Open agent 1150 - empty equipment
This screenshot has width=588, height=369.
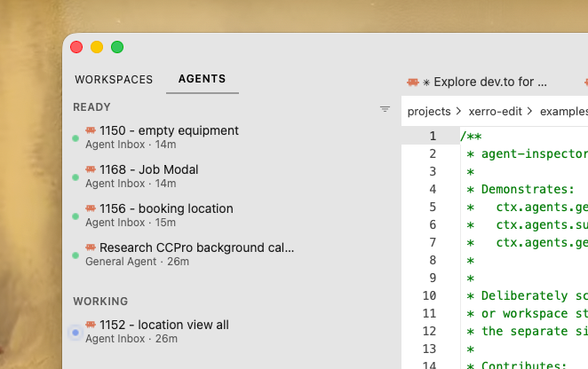pyautogui.click(x=169, y=130)
